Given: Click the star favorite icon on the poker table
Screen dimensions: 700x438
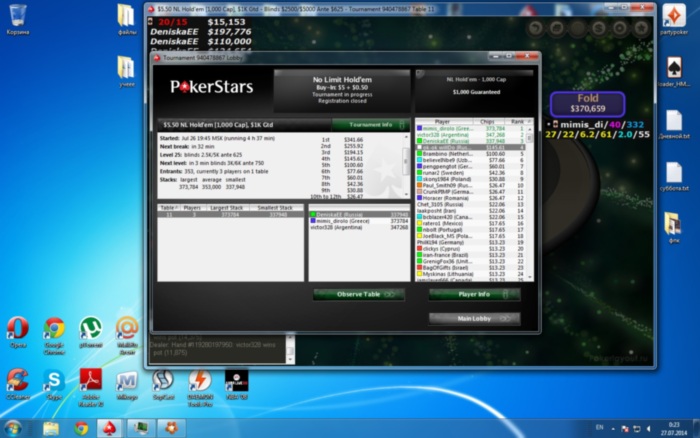Looking at the screenshot, I should coord(641,28).
